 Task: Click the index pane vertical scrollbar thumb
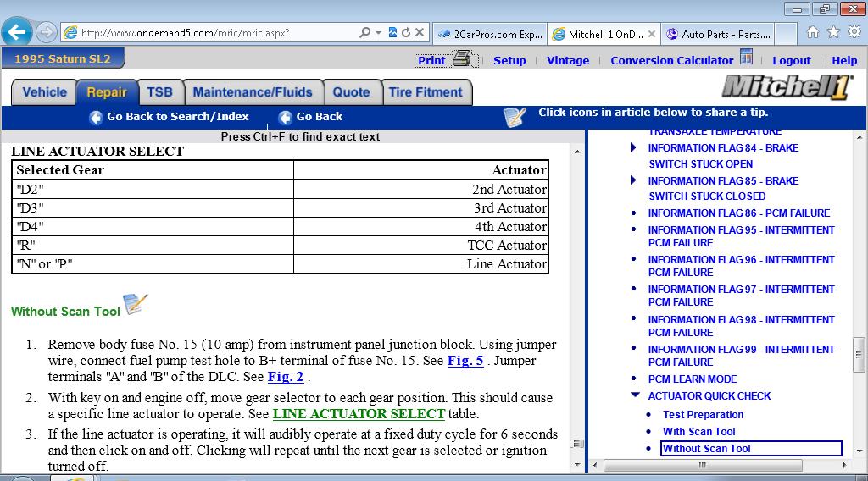[859, 354]
